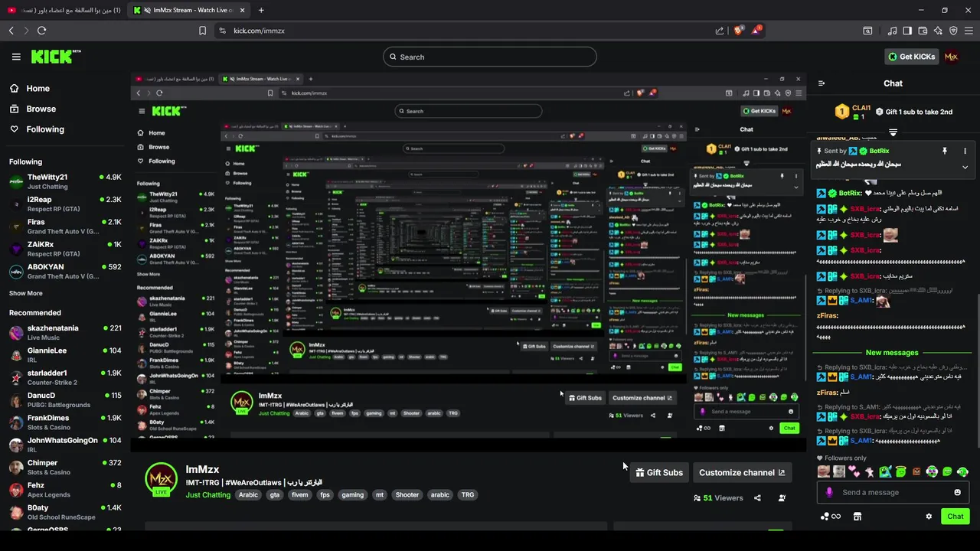The width and height of the screenshot is (980, 551).
Task: Click the pin icon on the BotRix message
Action: (944, 151)
